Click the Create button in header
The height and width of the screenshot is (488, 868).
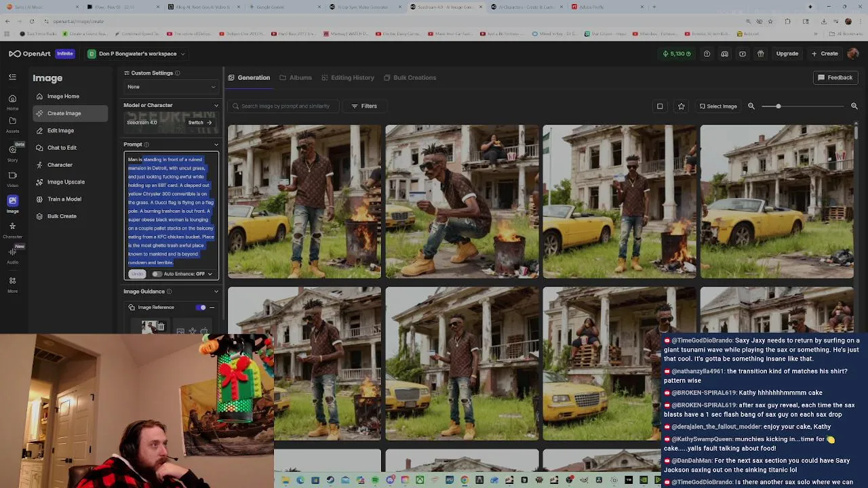click(x=825, y=54)
